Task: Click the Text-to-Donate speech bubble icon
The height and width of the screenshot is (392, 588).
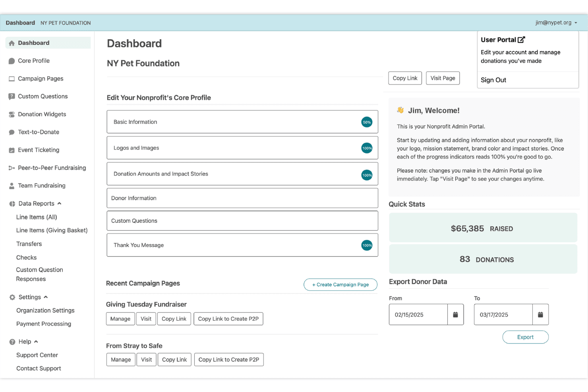Action: tap(12, 132)
